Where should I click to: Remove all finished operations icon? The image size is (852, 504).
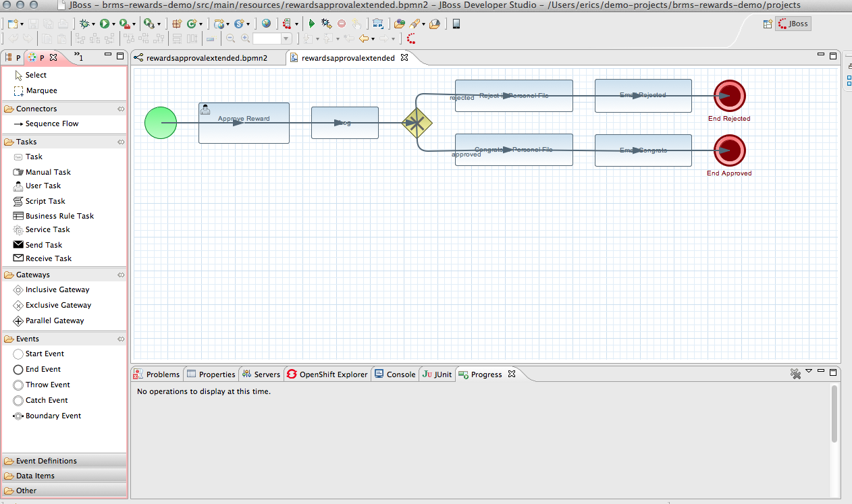(x=795, y=372)
